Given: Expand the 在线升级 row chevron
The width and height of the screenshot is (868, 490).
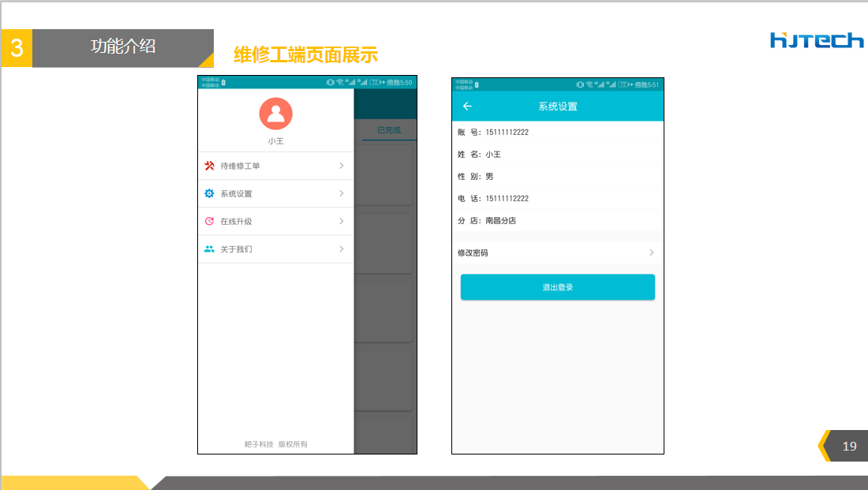Looking at the screenshot, I should point(342,222).
